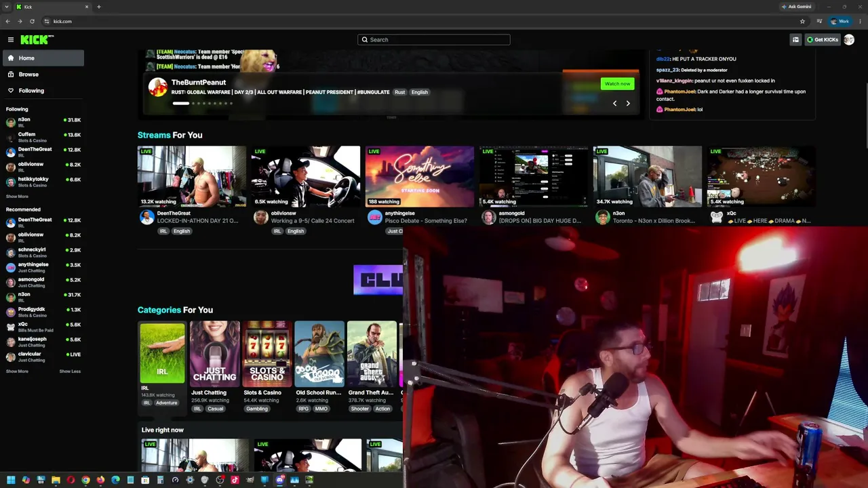Open Google Chrome from the taskbar
This screenshot has width=868, height=488.
85,480
